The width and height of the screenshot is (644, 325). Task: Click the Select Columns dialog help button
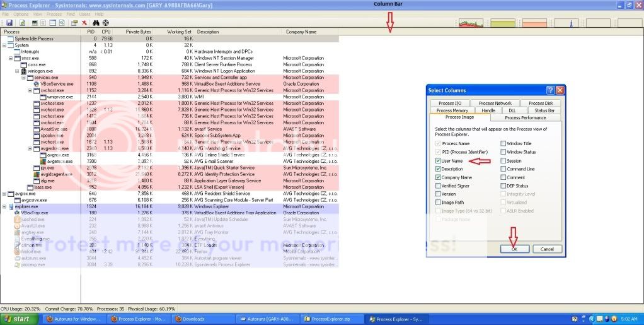tap(550, 90)
